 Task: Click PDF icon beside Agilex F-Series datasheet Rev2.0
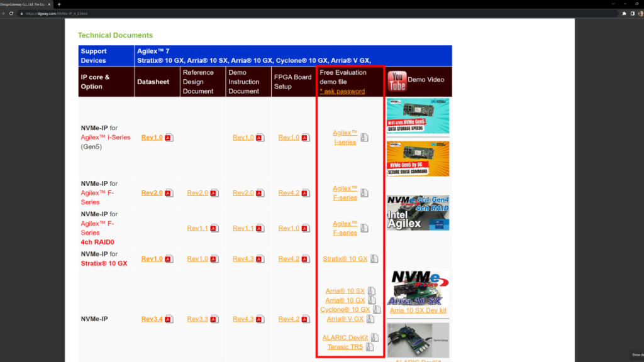[169, 193]
